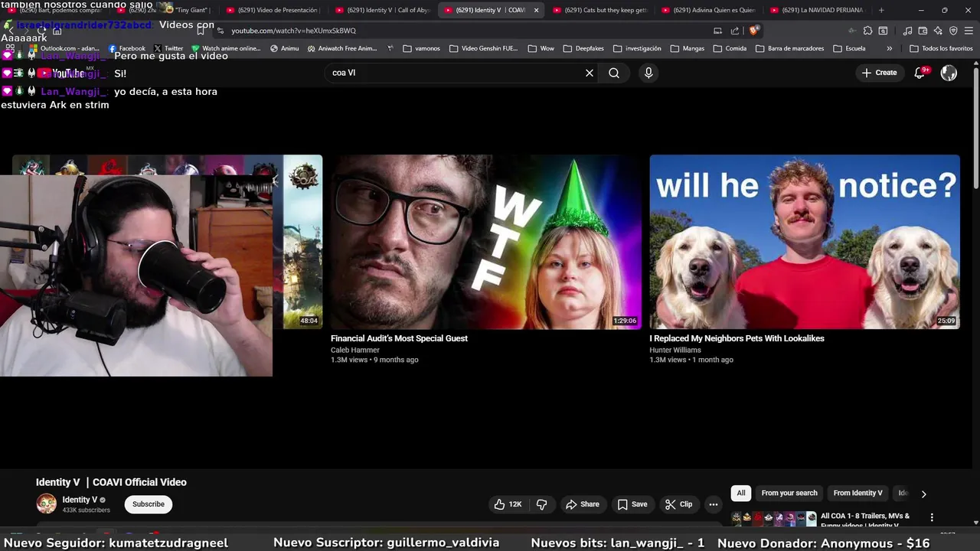Share this page from address bar

point(735,31)
